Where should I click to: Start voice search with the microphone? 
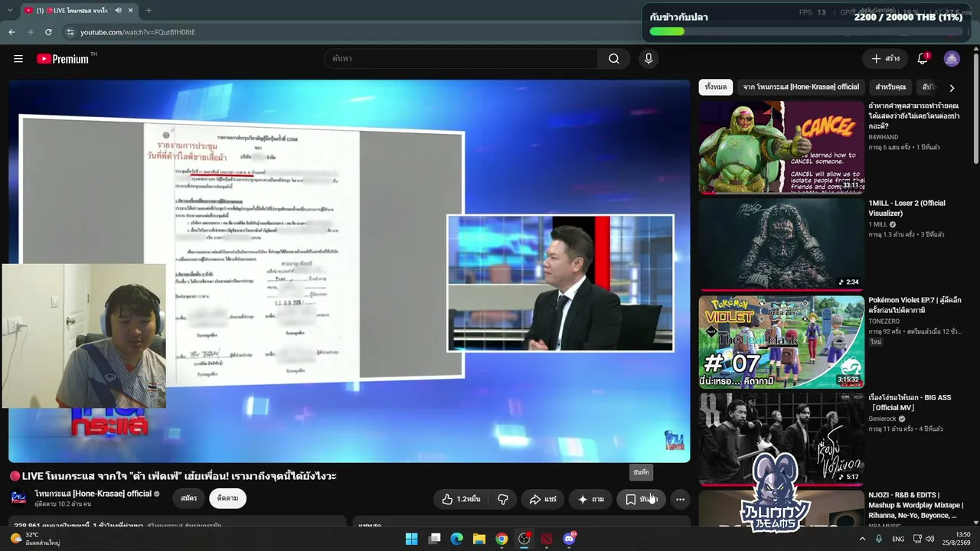tap(648, 59)
